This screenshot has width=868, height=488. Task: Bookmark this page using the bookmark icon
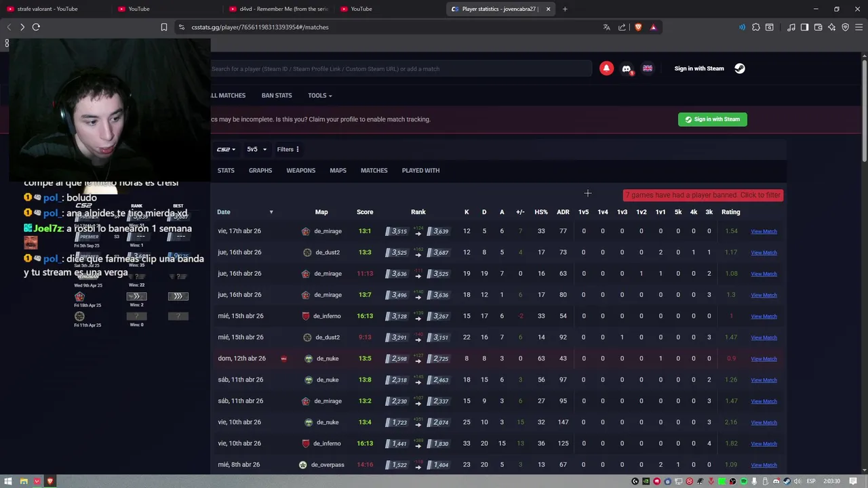[164, 27]
